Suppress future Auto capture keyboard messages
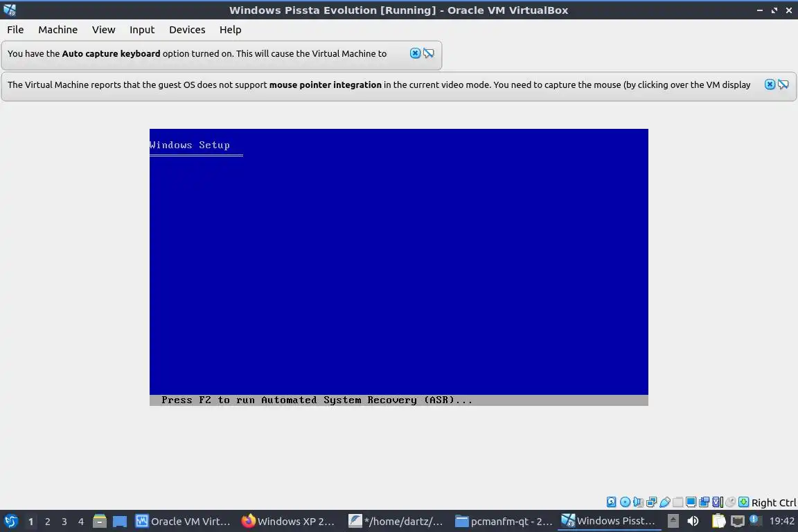Image resolution: width=798 pixels, height=532 pixels. click(x=429, y=53)
